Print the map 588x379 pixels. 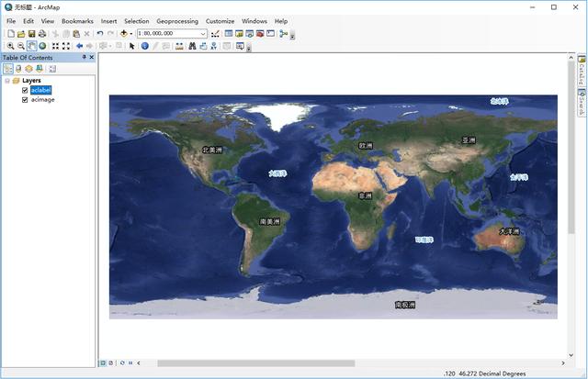(x=42, y=34)
